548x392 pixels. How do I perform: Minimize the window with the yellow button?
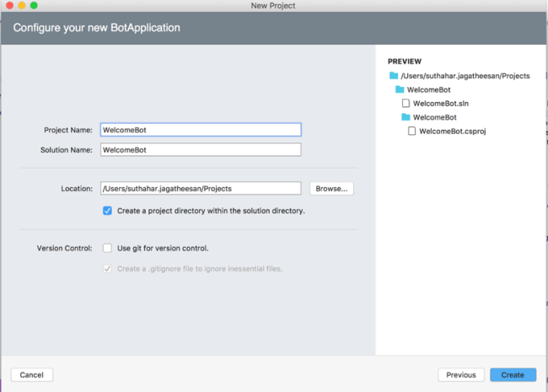pyautogui.click(x=22, y=5)
